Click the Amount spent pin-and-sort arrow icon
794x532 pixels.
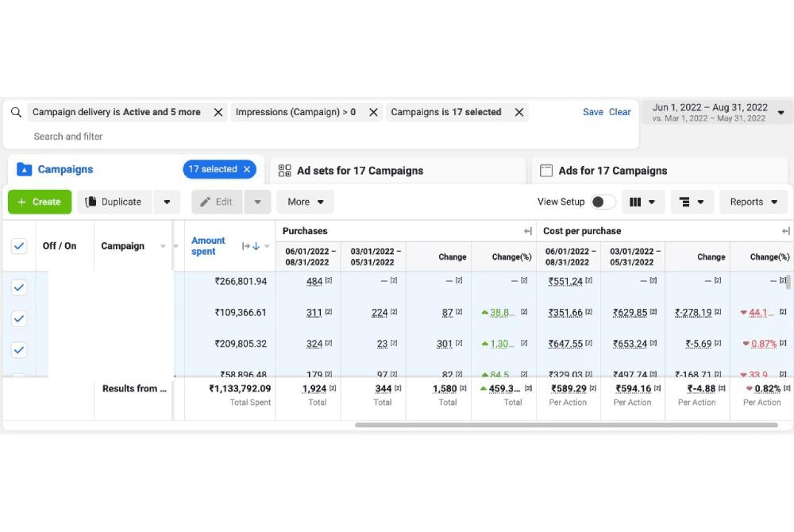click(251, 246)
